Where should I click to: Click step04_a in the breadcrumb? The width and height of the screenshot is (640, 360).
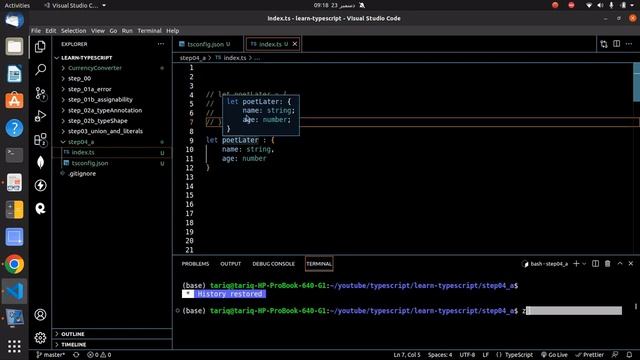point(193,58)
